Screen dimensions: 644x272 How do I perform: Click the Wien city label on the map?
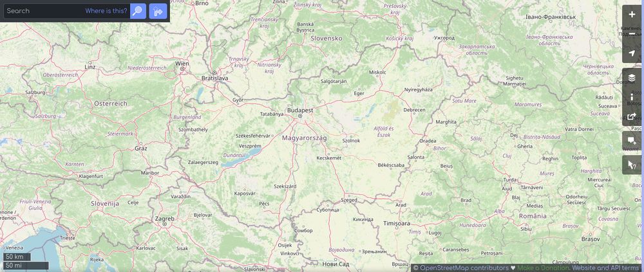click(x=182, y=64)
